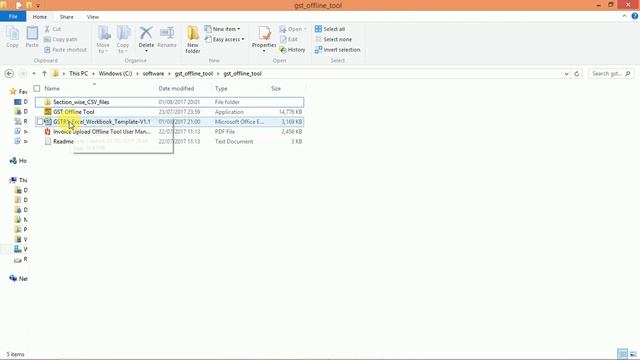Sort by Size column
The height and width of the screenshot is (360, 640).
tap(276, 89)
